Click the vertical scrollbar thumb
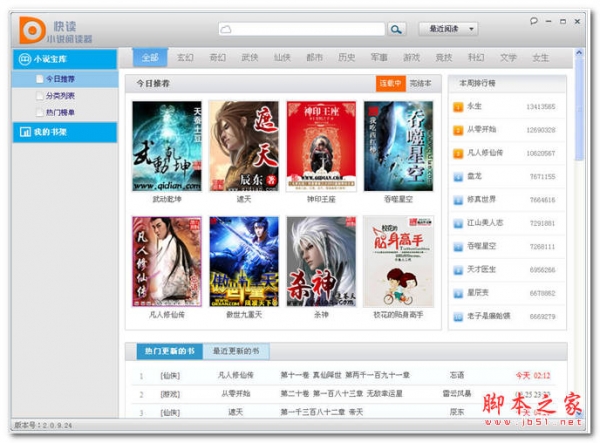Screen dimensions: 600x443 pos(579,109)
